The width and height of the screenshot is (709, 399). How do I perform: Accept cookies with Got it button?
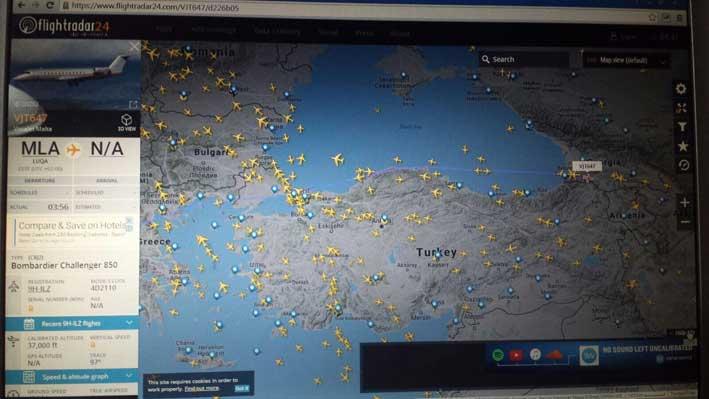click(x=241, y=389)
